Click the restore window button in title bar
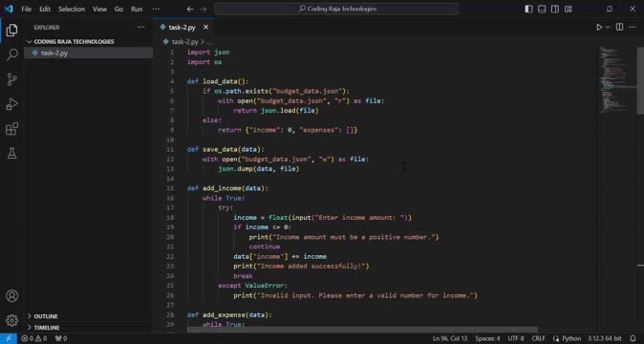This screenshot has width=644, height=344. point(610,9)
